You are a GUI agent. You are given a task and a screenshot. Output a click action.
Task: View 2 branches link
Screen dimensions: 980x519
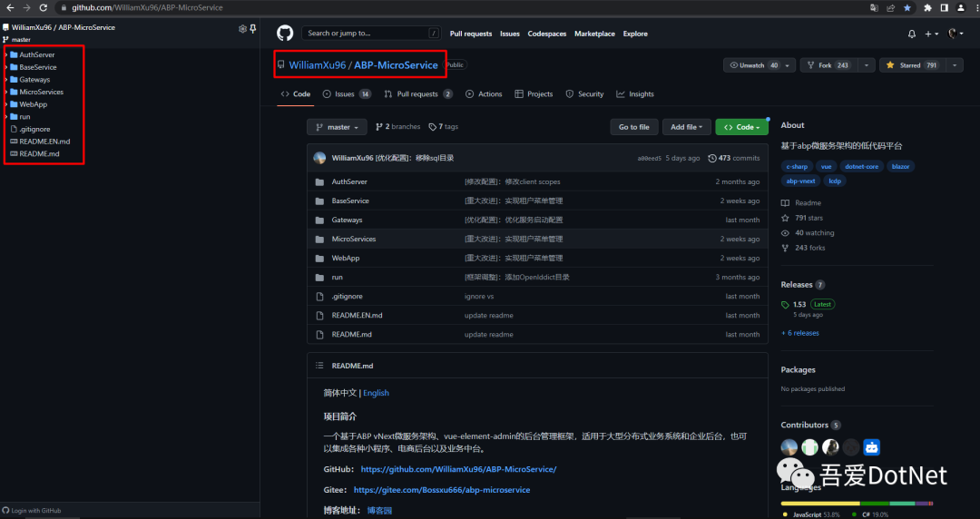click(x=398, y=126)
